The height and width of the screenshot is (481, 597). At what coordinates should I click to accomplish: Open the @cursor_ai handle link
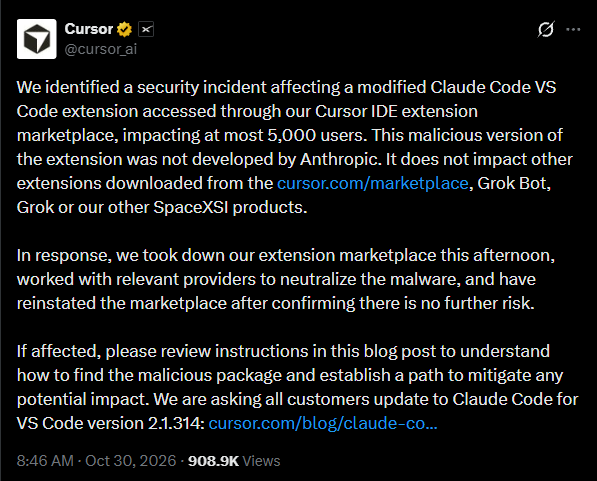coord(101,49)
